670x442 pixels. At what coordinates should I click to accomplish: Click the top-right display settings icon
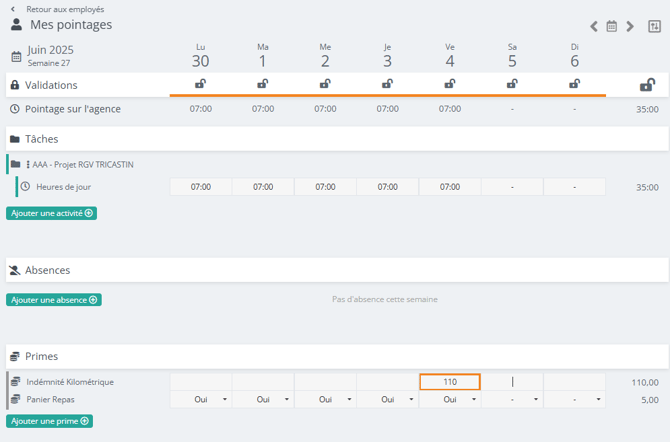point(654,27)
